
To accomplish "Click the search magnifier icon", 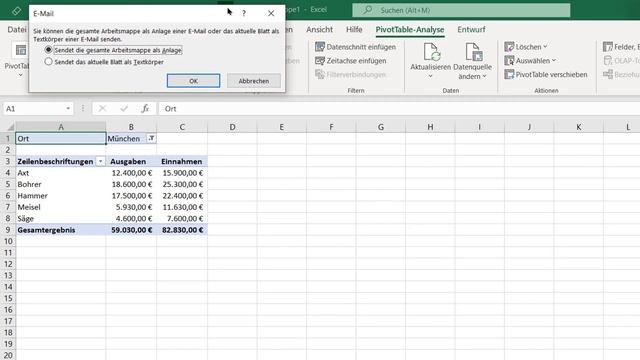I will [x=368, y=10].
